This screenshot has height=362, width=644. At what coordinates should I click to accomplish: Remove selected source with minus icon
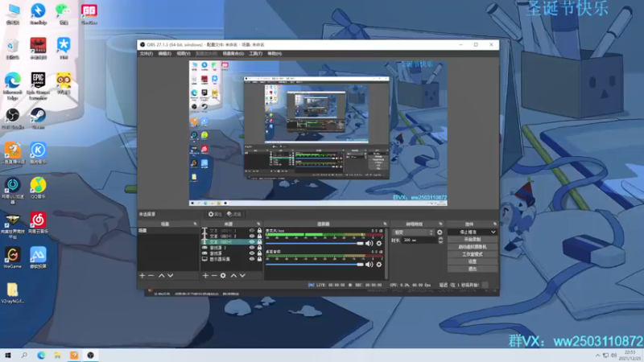point(214,275)
